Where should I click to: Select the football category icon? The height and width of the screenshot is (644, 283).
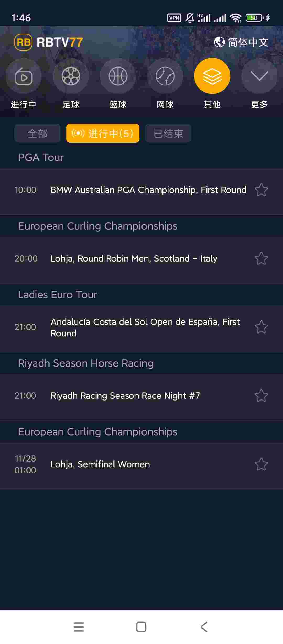click(x=71, y=76)
